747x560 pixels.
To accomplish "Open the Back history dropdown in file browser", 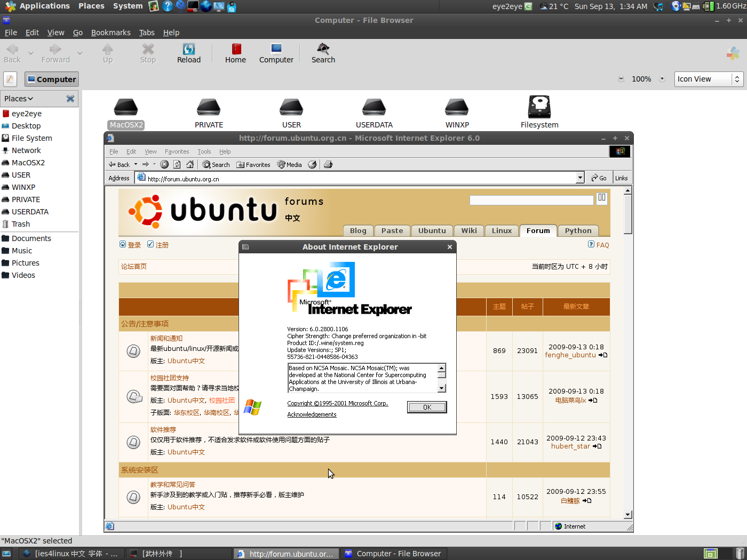I will pos(31,53).
